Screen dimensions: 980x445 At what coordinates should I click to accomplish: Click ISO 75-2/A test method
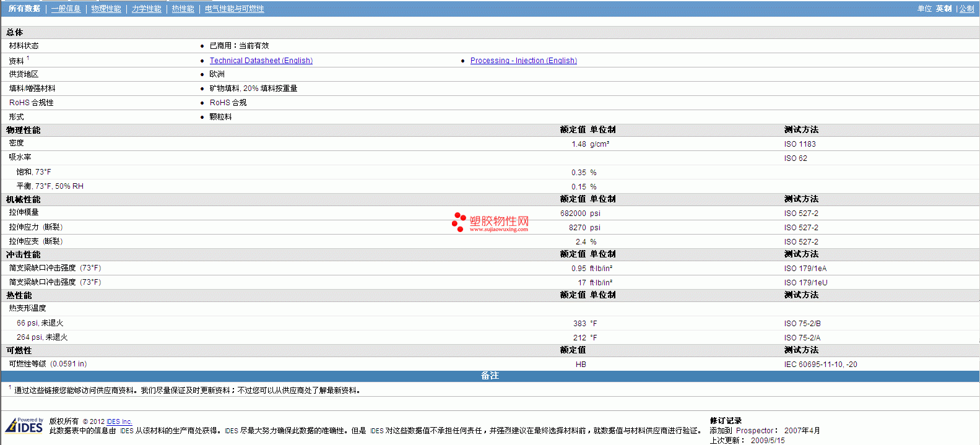(x=802, y=338)
